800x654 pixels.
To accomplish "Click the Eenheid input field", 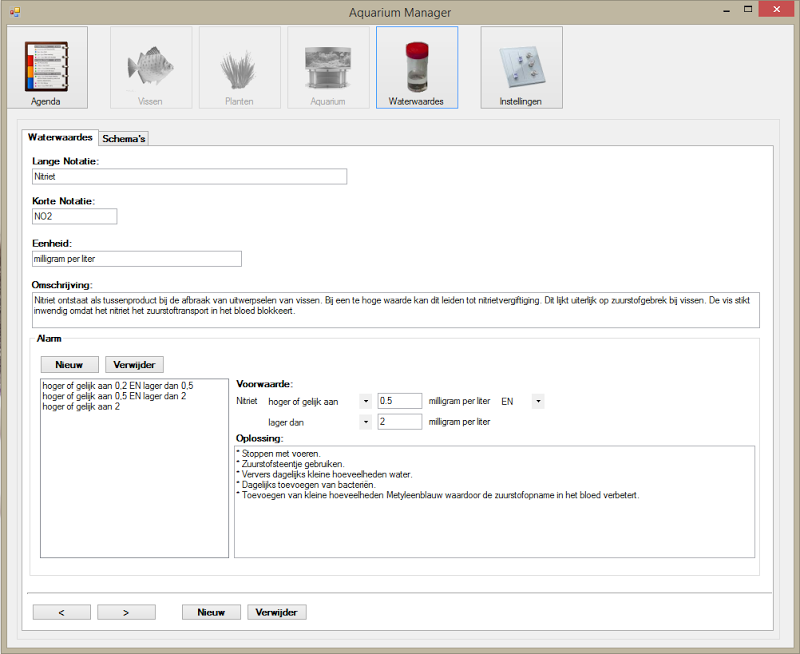I will coord(137,258).
